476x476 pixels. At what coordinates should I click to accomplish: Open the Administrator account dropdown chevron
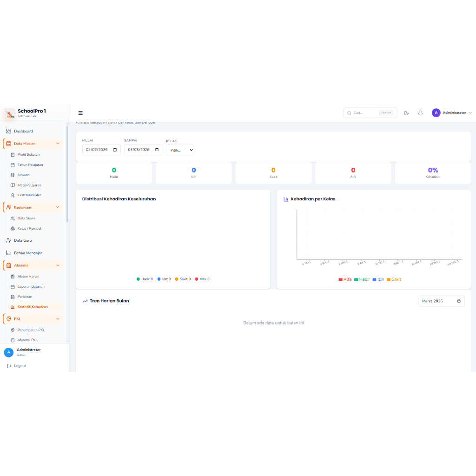tap(470, 113)
